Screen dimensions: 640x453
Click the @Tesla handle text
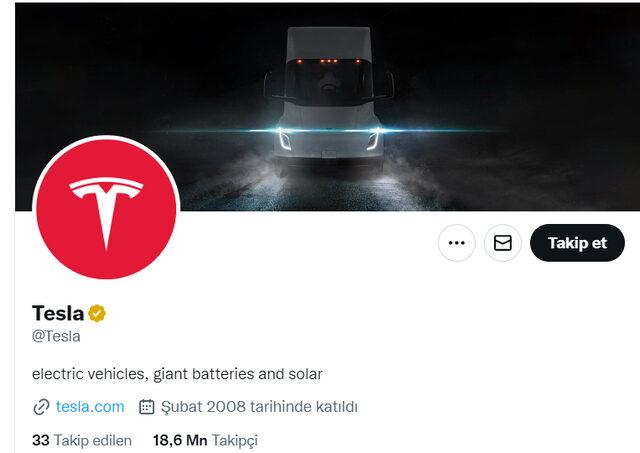point(56,336)
